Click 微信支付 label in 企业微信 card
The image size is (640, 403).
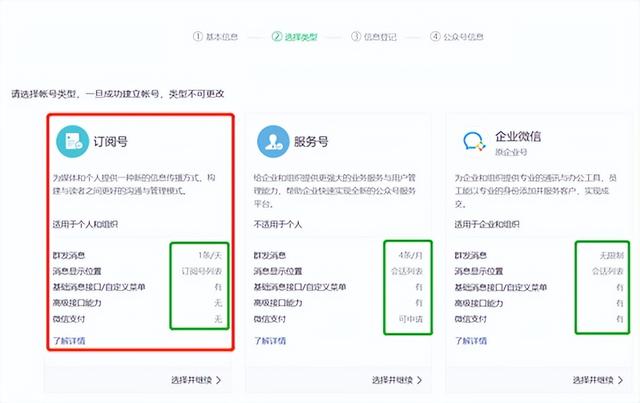tap(471, 319)
